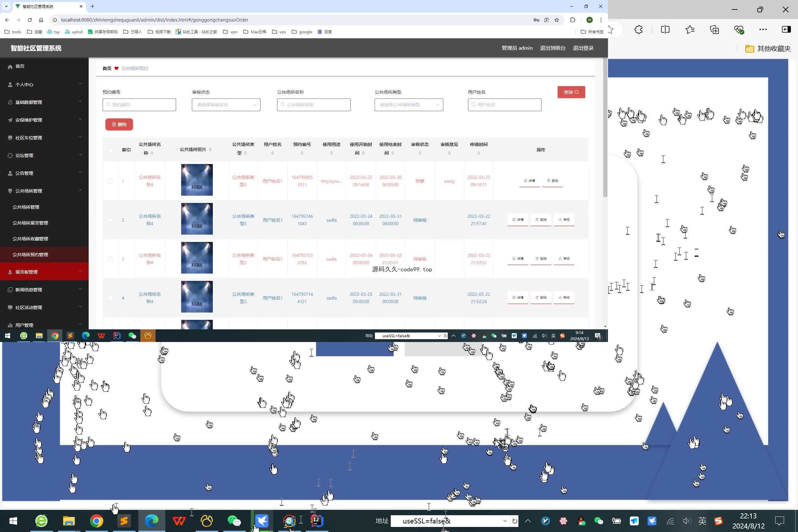798x532 pixels.
Task: Expand 新闻信息管理 sidebar menu
Action: pos(44,289)
